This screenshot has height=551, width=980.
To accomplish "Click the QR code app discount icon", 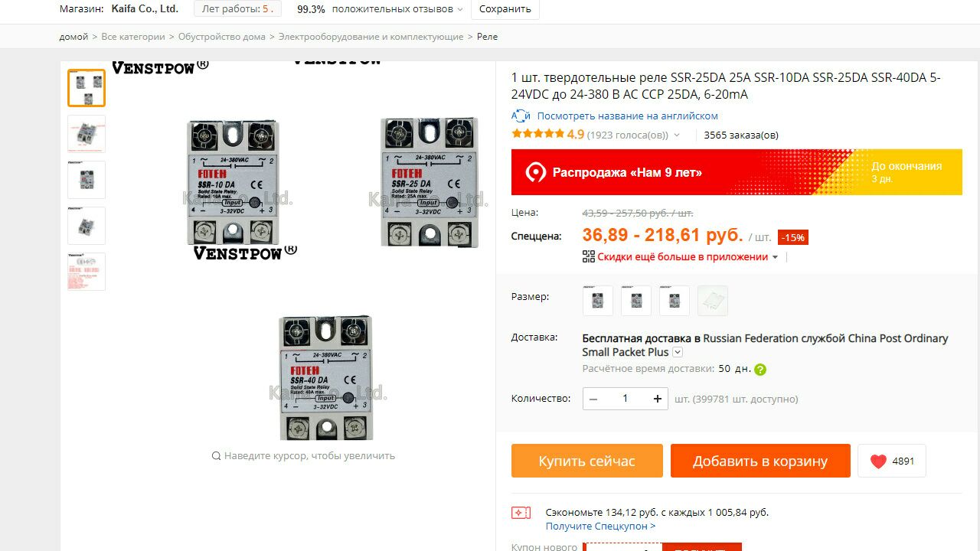I will [x=588, y=256].
